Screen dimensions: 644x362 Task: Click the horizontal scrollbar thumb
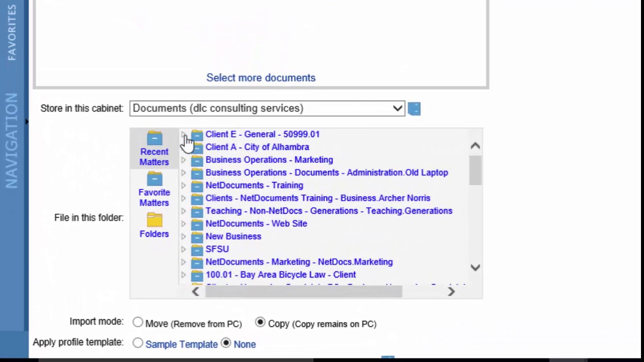(304, 292)
